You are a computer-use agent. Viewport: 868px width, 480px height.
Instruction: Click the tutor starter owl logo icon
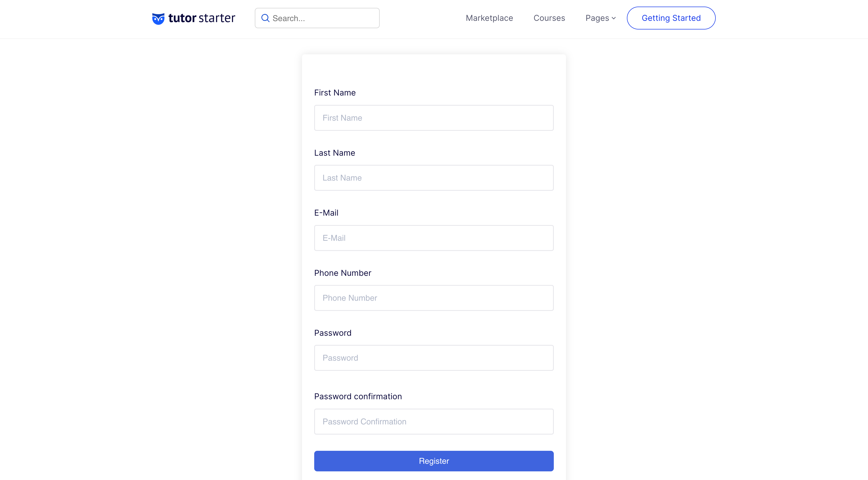158,19
